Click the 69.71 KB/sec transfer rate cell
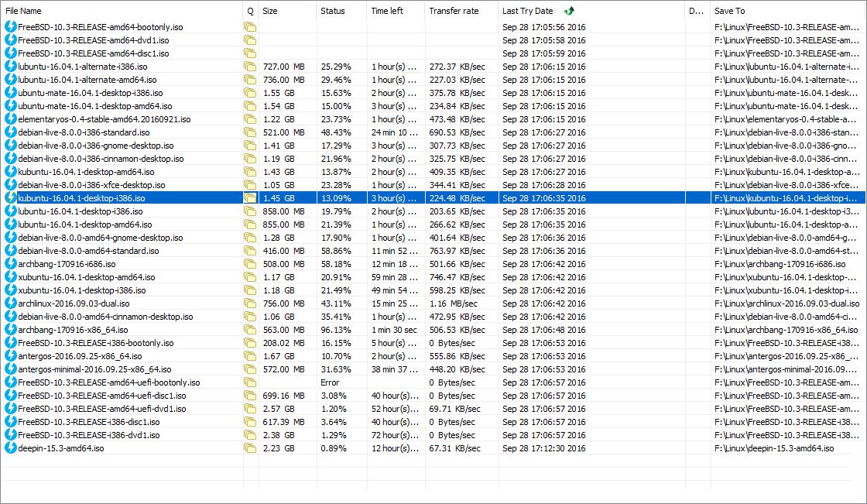The image size is (867, 504). tap(455, 408)
